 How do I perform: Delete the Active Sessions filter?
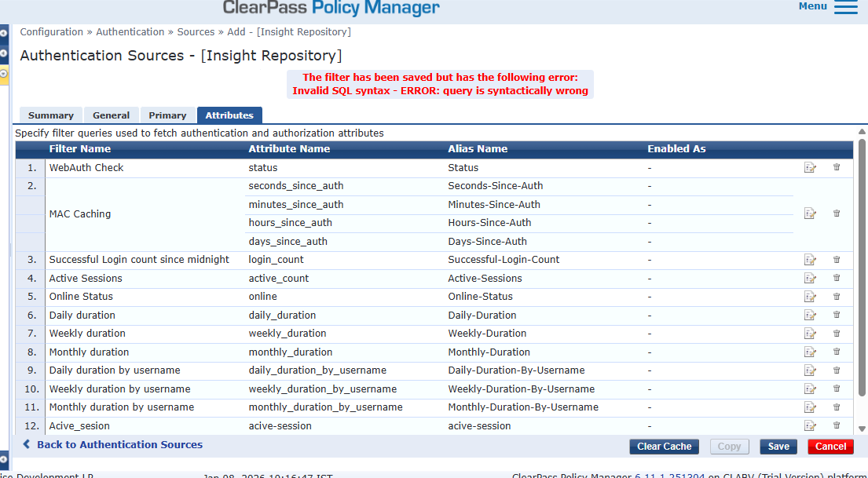[837, 277]
